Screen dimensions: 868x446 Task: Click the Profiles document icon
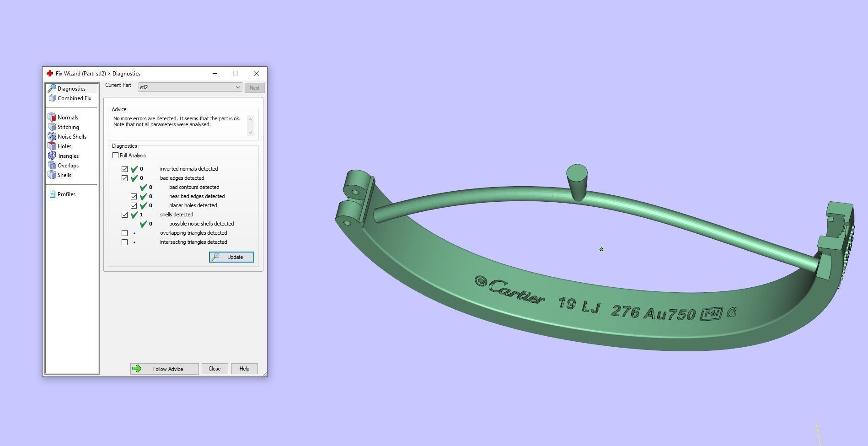click(52, 194)
